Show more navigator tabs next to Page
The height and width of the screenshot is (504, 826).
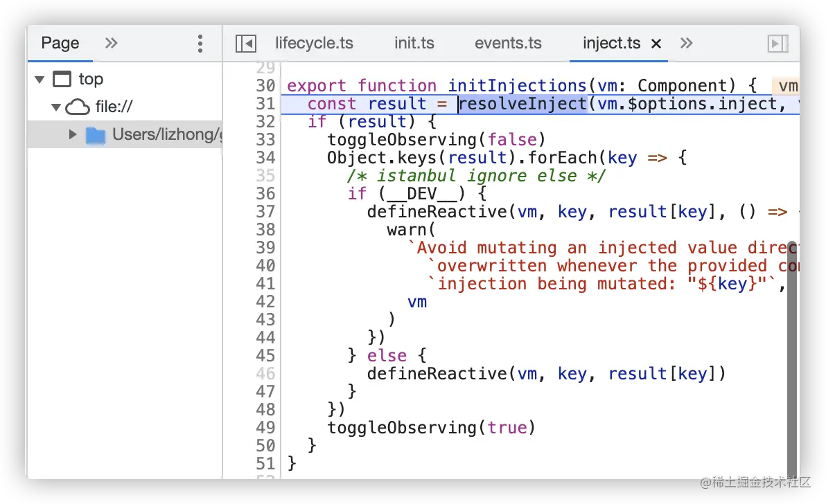click(x=111, y=43)
